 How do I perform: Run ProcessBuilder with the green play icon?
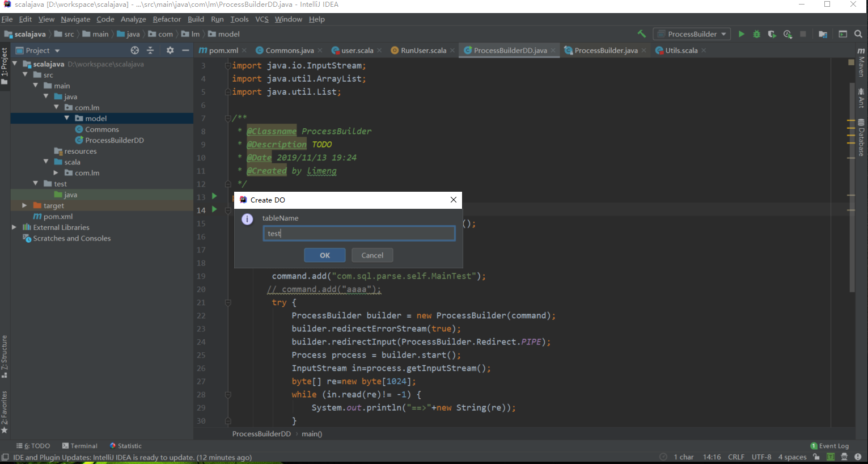pos(741,34)
